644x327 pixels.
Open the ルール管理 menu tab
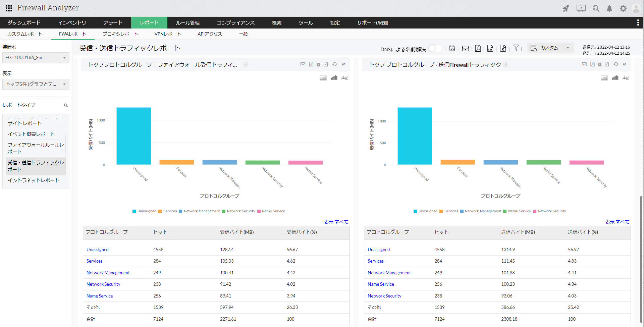187,23
